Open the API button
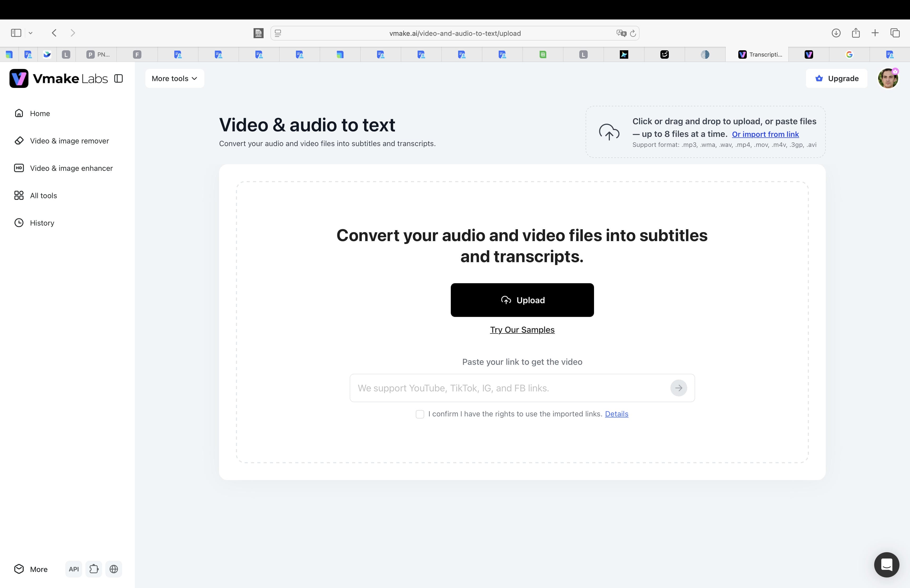The height and width of the screenshot is (588, 910). (x=74, y=569)
